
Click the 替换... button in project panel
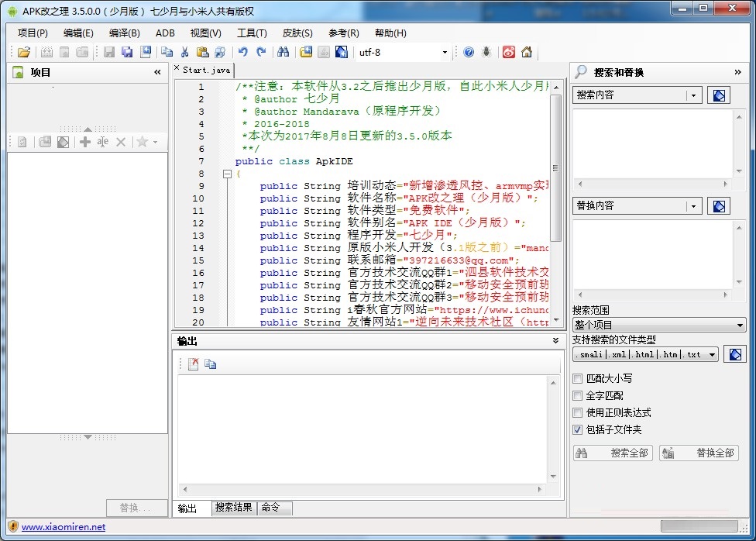(x=136, y=508)
